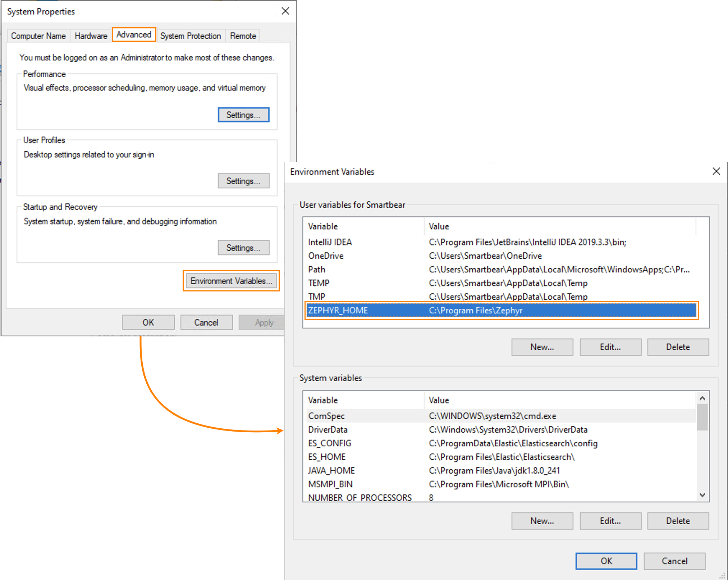Create a New user variable
This screenshot has width=728, height=580.
[x=542, y=347]
